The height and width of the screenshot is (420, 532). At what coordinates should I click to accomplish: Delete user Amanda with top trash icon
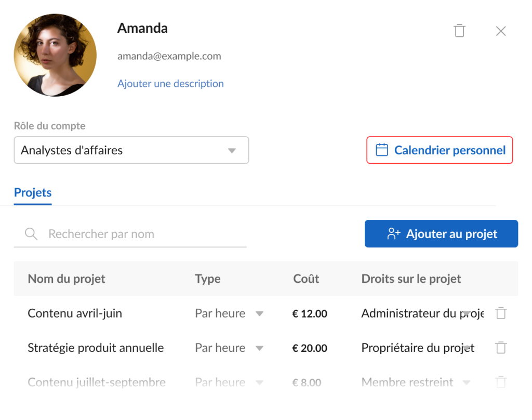click(459, 31)
